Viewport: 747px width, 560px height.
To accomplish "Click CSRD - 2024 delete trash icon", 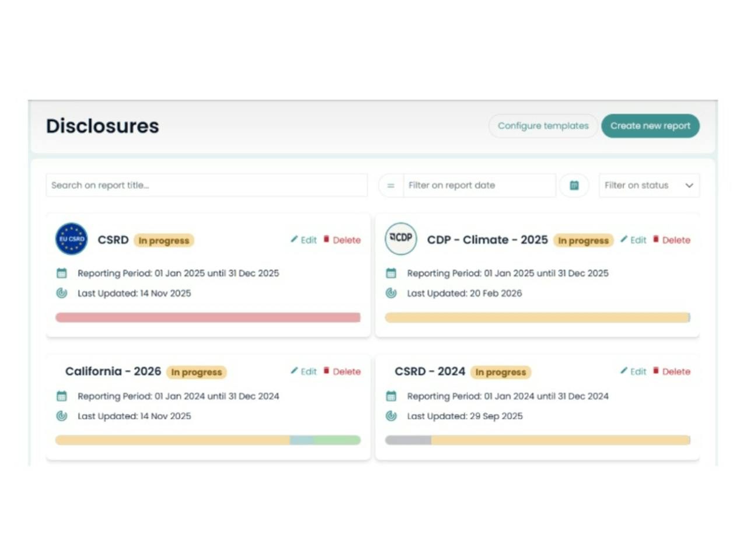I will point(656,370).
